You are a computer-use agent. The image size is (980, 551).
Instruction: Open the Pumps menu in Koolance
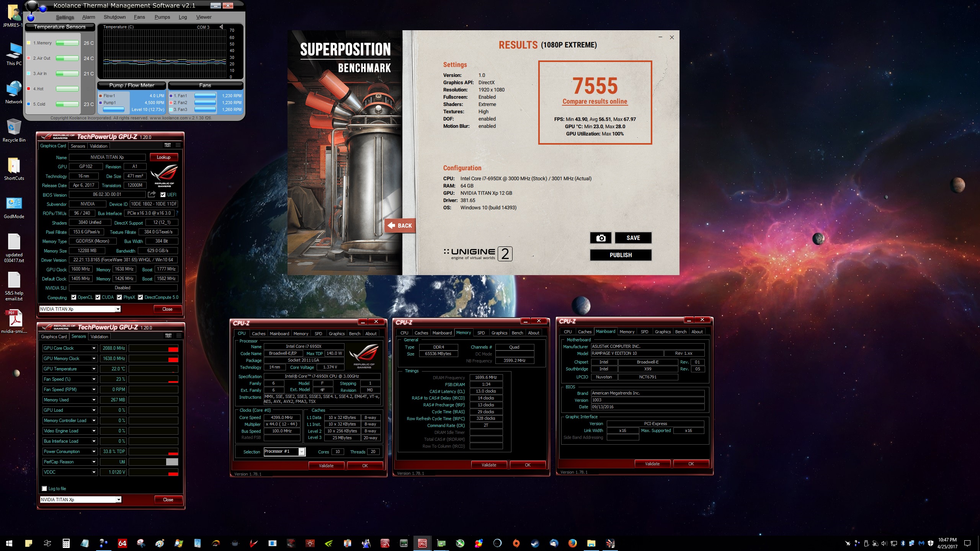162,17
